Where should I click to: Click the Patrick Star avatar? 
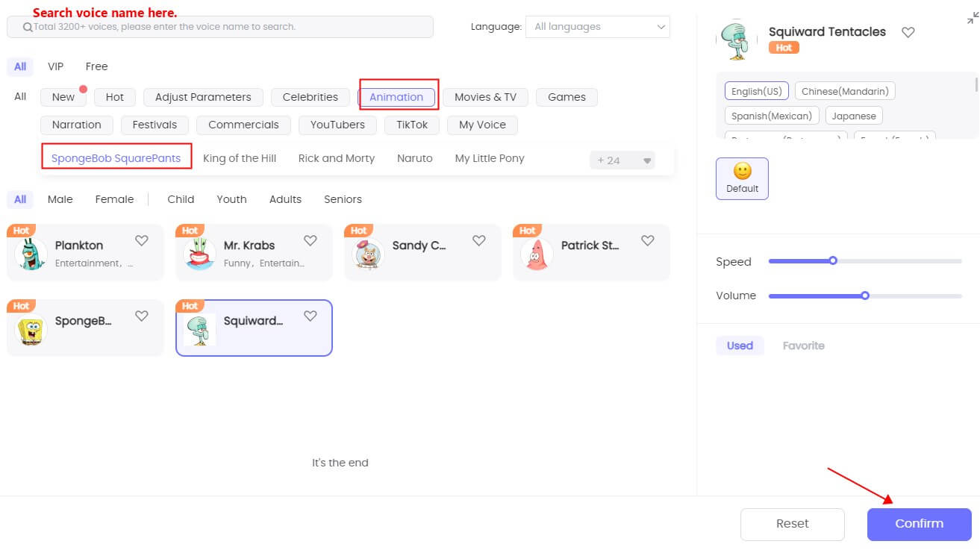537,254
